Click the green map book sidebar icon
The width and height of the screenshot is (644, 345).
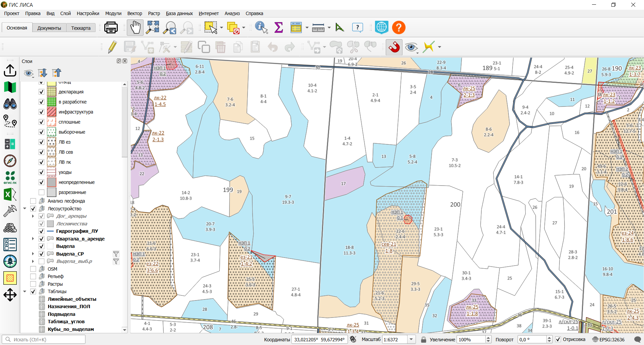pyautogui.click(x=10, y=87)
